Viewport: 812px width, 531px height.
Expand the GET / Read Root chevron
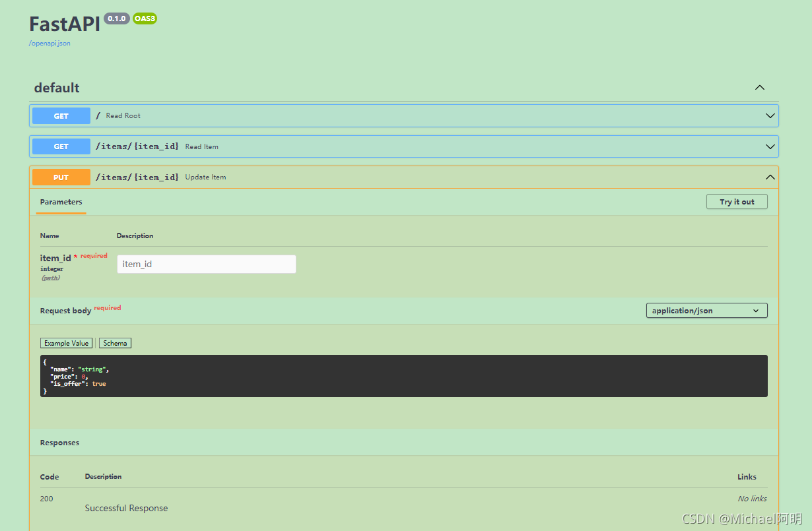(770, 115)
